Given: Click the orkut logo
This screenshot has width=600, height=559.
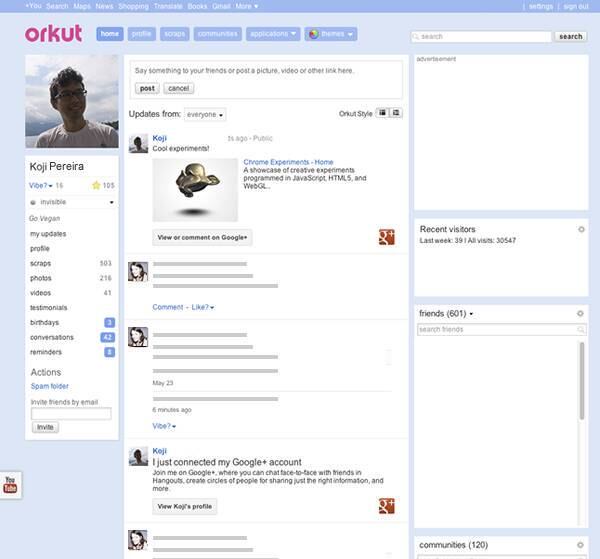Looking at the screenshot, I should click(54, 34).
